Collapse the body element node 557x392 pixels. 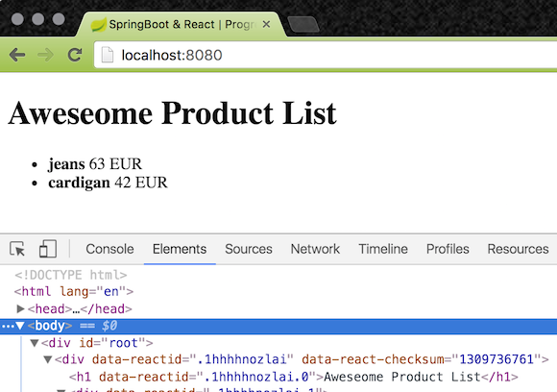tap(20, 326)
